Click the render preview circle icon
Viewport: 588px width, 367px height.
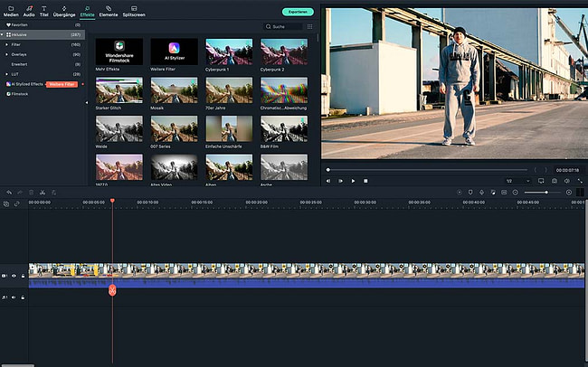459,193
